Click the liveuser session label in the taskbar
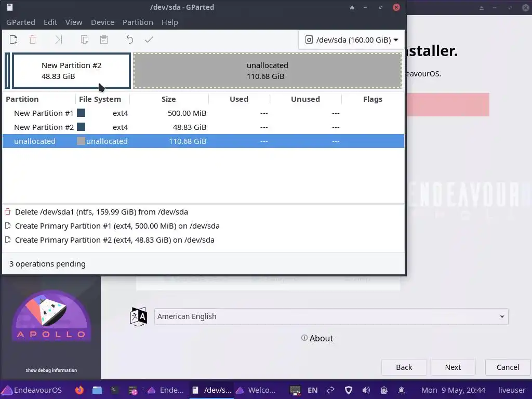 (x=512, y=390)
